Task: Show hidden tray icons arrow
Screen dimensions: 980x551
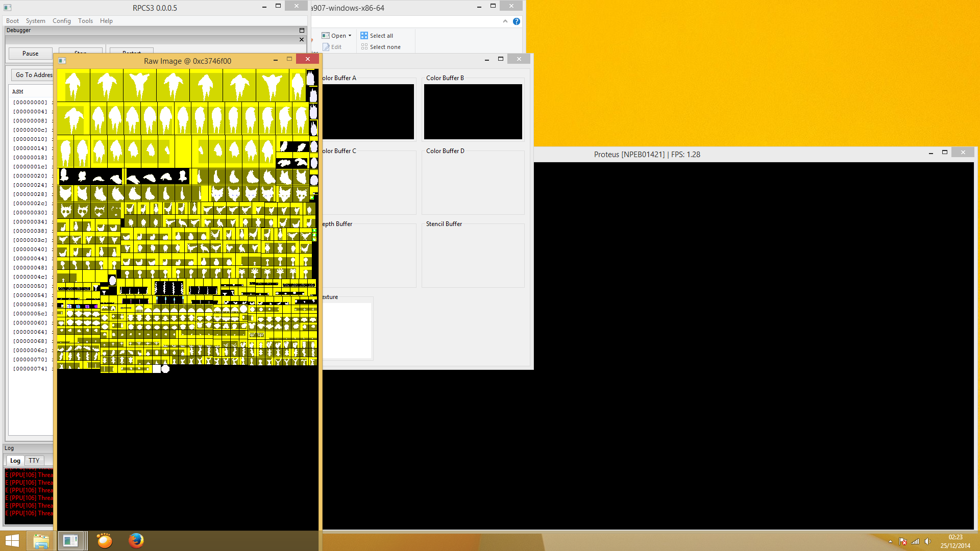Action: pyautogui.click(x=890, y=542)
